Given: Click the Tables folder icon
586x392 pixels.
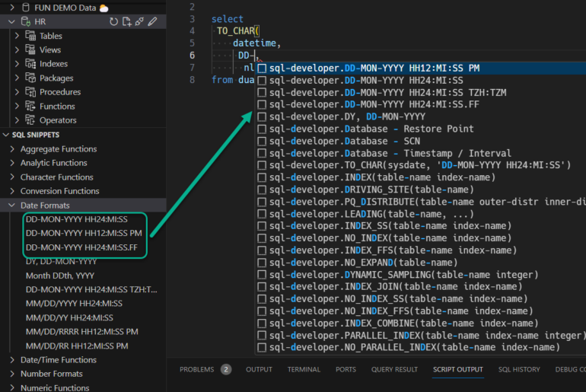Looking at the screenshot, I should pos(30,36).
